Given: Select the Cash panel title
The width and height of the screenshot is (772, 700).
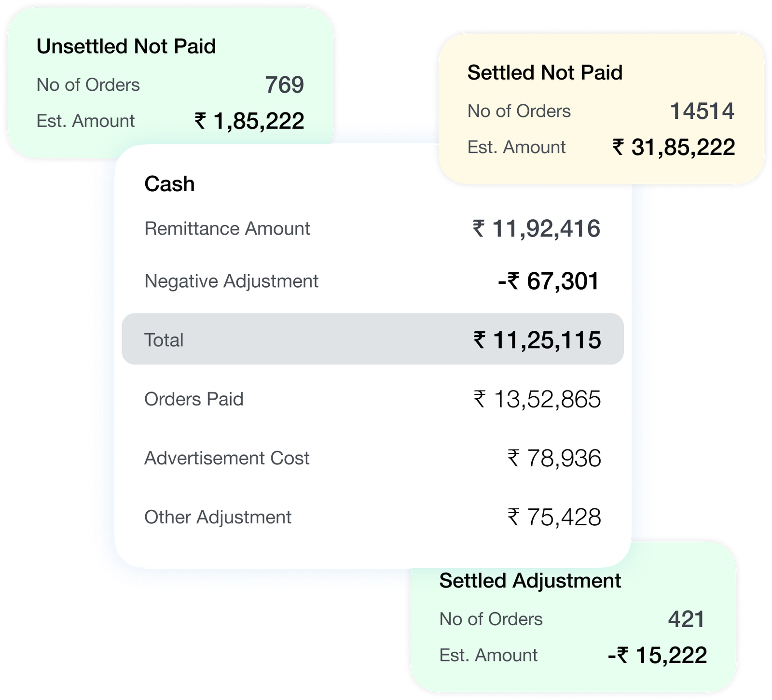Looking at the screenshot, I should [x=169, y=184].
